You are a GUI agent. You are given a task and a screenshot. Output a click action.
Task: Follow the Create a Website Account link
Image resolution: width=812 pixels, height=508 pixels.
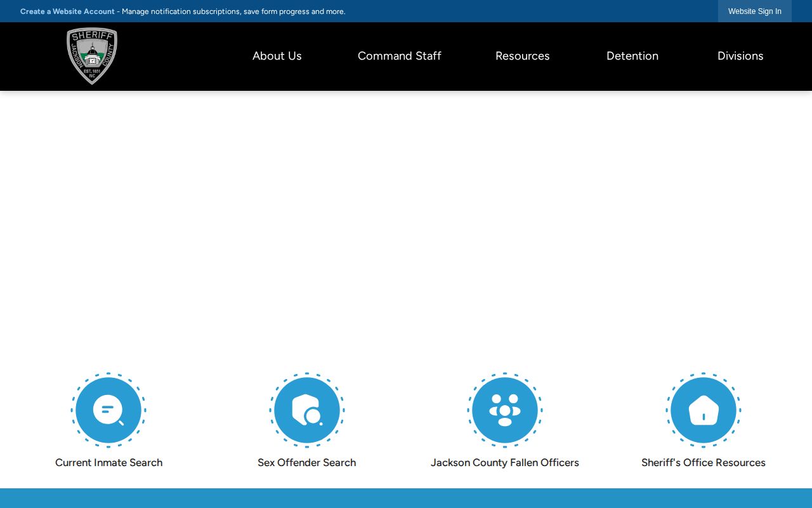[67, 11]
